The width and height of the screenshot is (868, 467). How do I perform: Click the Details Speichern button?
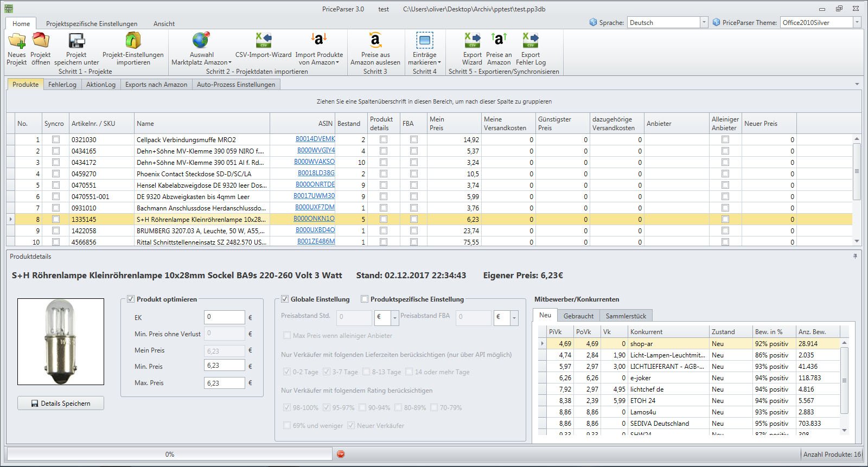point(61,403)
